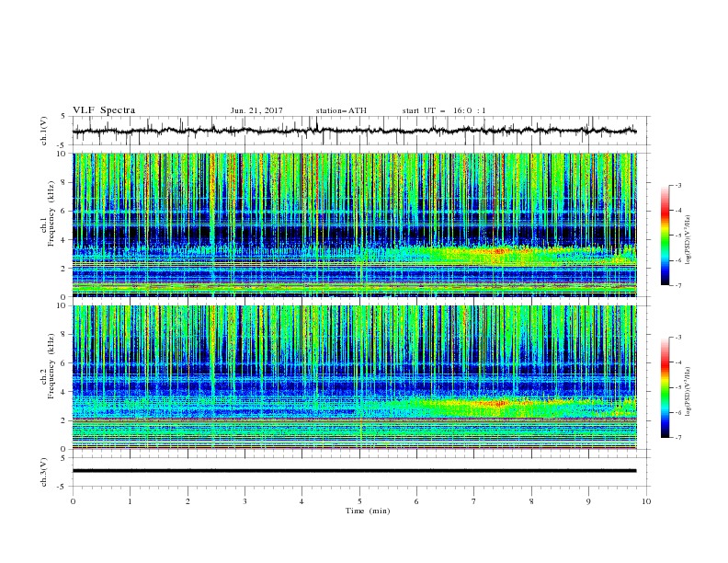Image resolution: width=728 pixels, height=563 pixels.
Task: Click the red emission peak in ch.1 spectrogram
Action: pyautogui.click(x=499, y=251)
